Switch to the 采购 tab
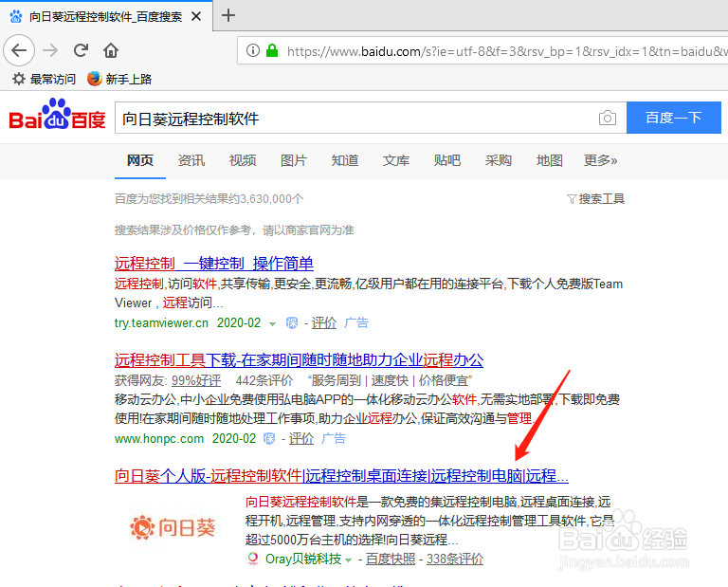728x587 pixels. coord(499,160)
